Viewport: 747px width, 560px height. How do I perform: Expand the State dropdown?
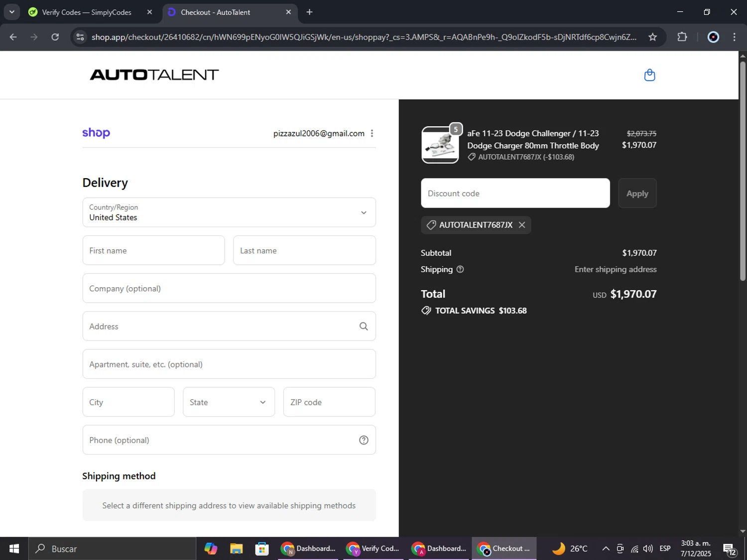229,402
